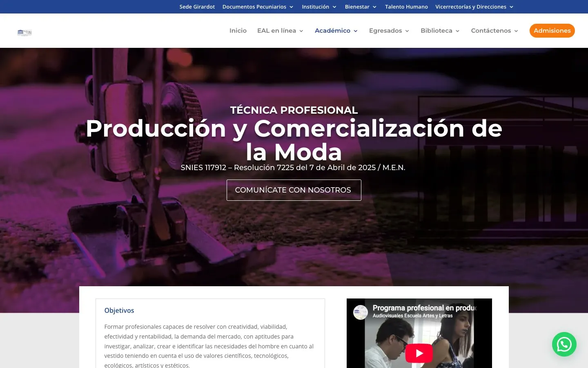Expand the Contáctenos menu

pos(494,31)
